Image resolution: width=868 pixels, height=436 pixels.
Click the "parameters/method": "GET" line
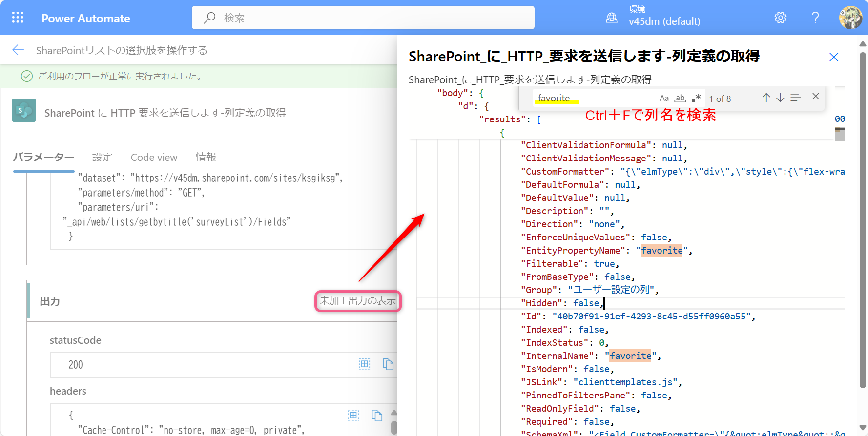tap(141, 193)
